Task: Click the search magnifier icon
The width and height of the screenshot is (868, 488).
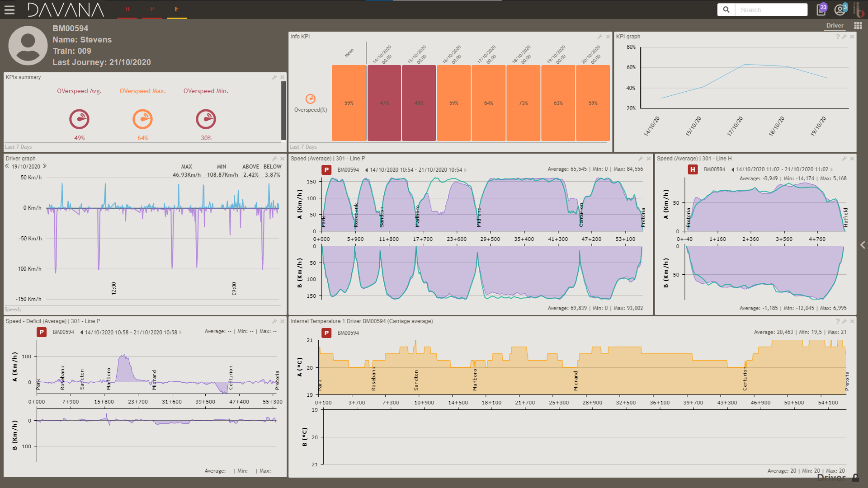Action: pos(726,9)
